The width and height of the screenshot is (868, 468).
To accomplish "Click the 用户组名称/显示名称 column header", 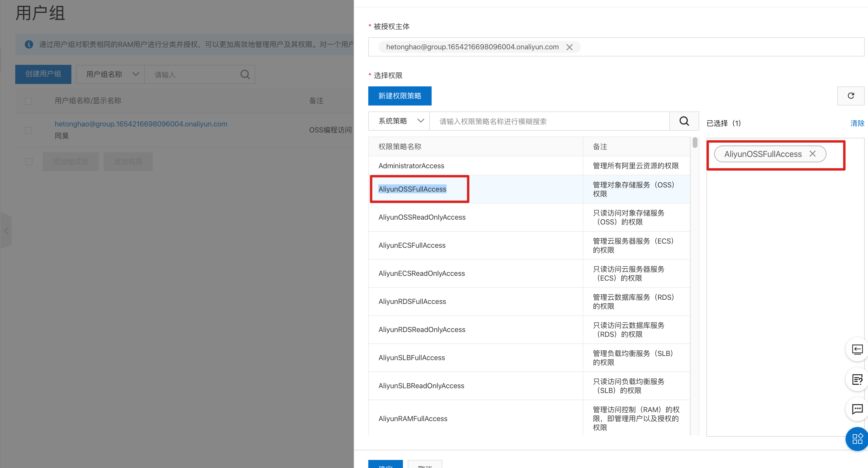I will click(x=88, y=100).
